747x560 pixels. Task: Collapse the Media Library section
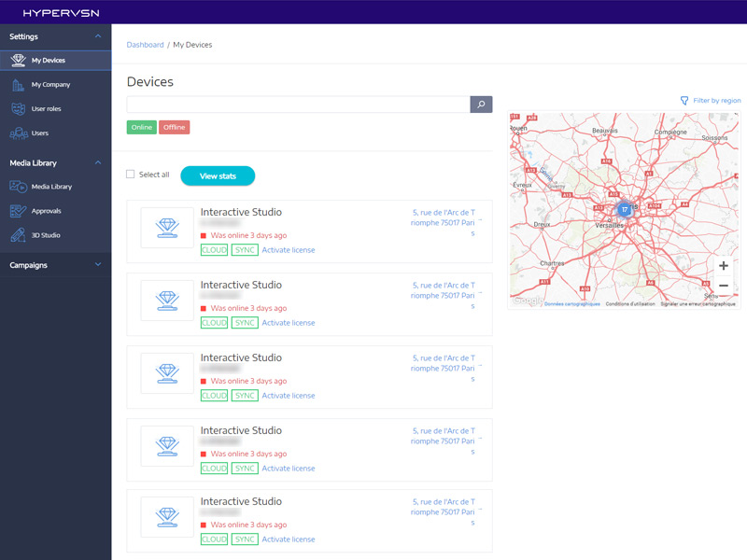(x=98, y=162)
